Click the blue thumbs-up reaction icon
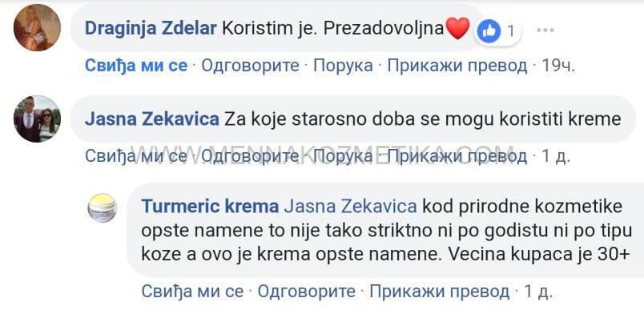644x310 pixels. (x=489, y=31)
